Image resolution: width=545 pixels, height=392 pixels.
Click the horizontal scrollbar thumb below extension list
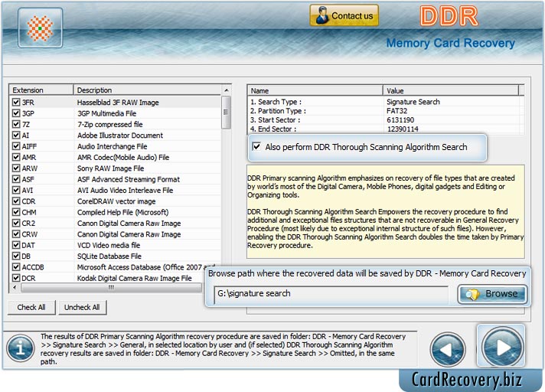click(x=111, y=287)
